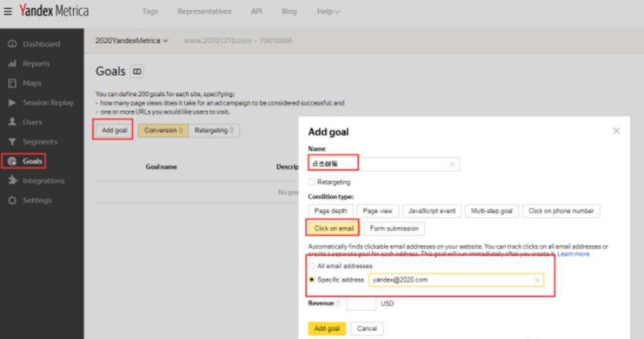Click the USD currency label

(x=387, y=304)
